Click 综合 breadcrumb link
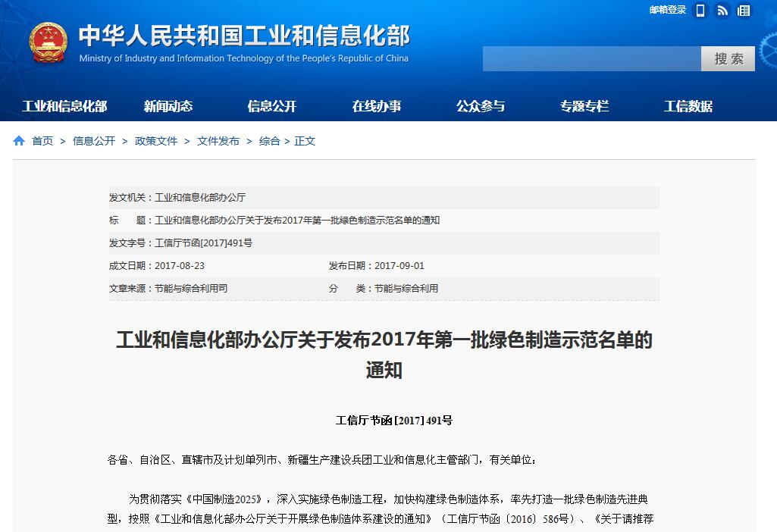Screen dimensions: 777x532 270,141
